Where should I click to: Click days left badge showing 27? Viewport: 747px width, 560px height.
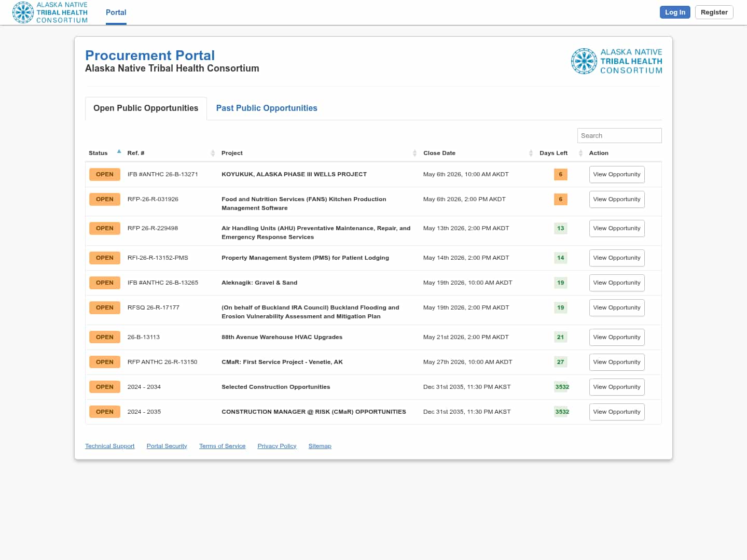(x=561, y=362)
